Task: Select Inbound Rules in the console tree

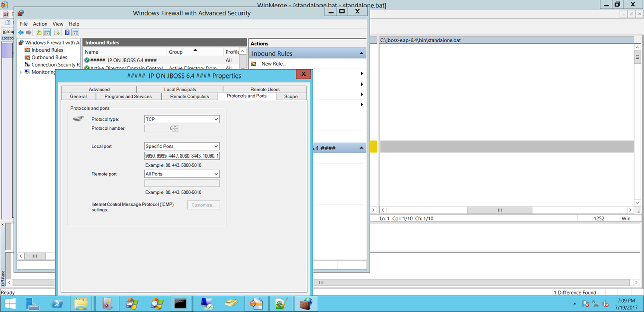Action: (47, 50)
